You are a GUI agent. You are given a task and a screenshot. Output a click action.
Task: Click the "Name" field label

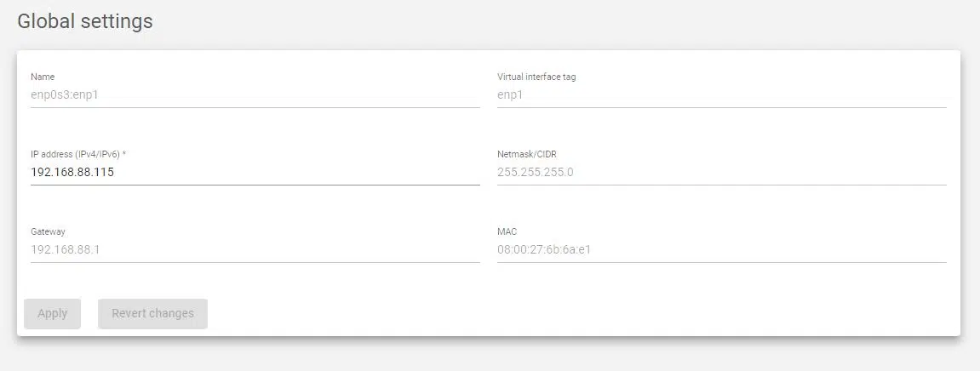pyautogui.click(x=43, y=77)
